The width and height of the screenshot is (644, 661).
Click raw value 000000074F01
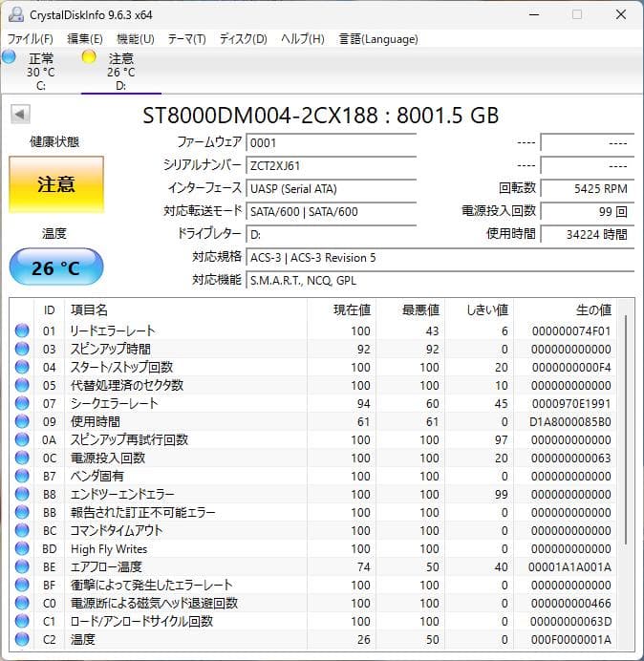(571, 330)
